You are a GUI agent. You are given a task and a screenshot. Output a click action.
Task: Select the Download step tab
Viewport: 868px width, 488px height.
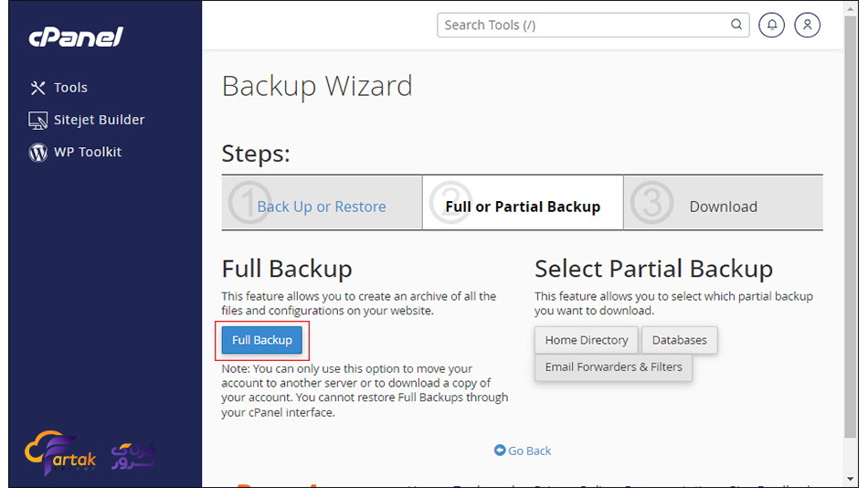[x=723, y=207]
